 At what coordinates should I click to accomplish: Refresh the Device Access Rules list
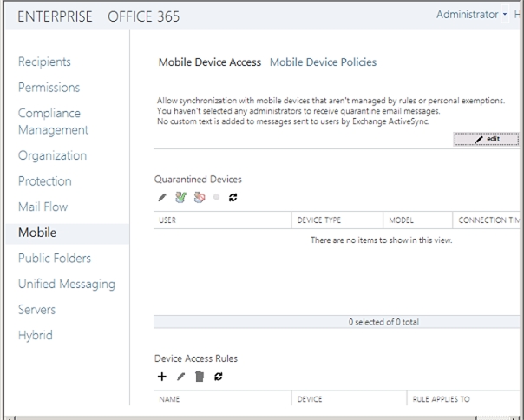pos(219,377)
